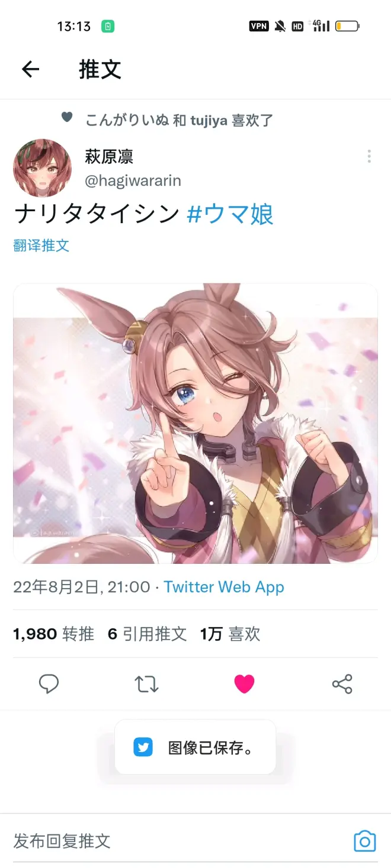This screenshot has height=868, width=391.
Task: Unlike the tweet via pink heart
Action: [244, 684]
